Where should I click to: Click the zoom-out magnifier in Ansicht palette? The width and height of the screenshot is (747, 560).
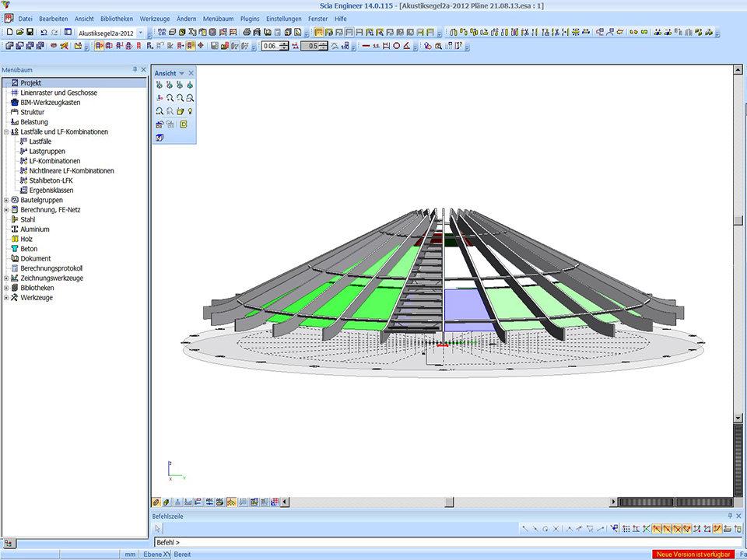pyautogui.click(x=180, y=98)
